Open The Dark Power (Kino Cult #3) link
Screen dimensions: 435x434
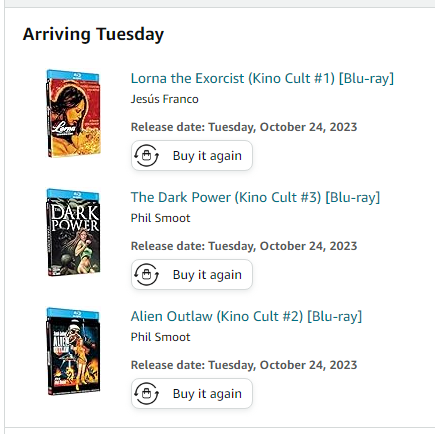255,197
